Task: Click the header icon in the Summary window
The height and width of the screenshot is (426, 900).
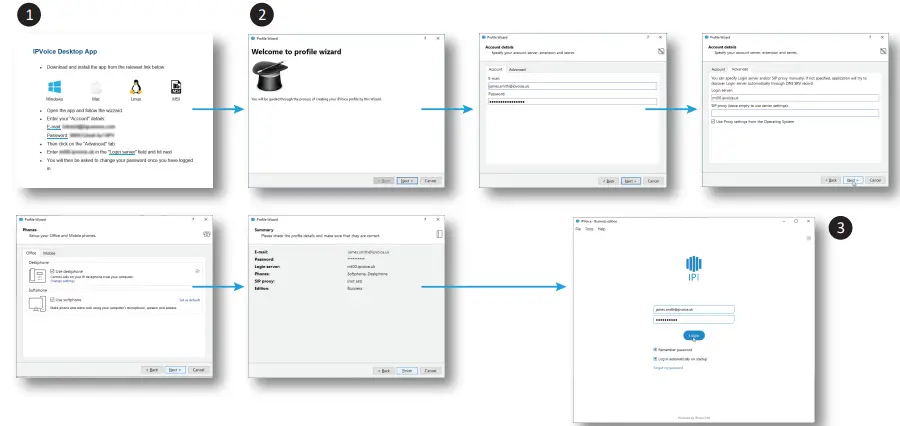Action: click(439, 234)
